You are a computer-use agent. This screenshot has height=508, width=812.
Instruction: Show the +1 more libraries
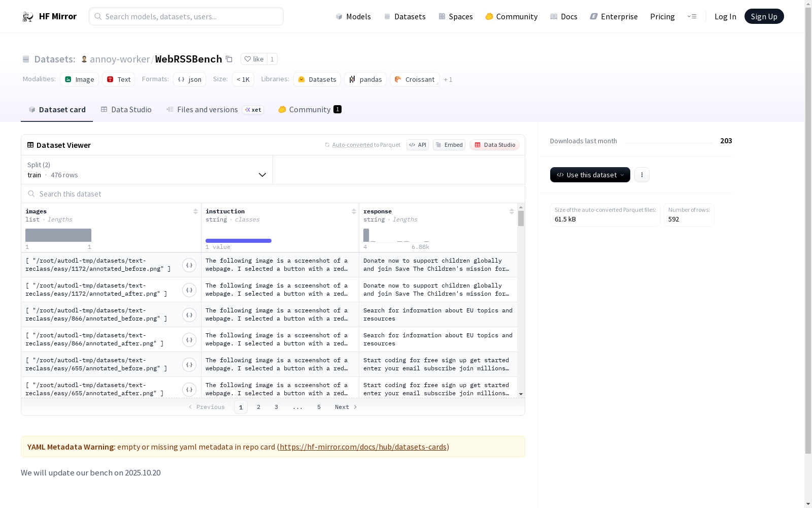(x=448, y=79)
